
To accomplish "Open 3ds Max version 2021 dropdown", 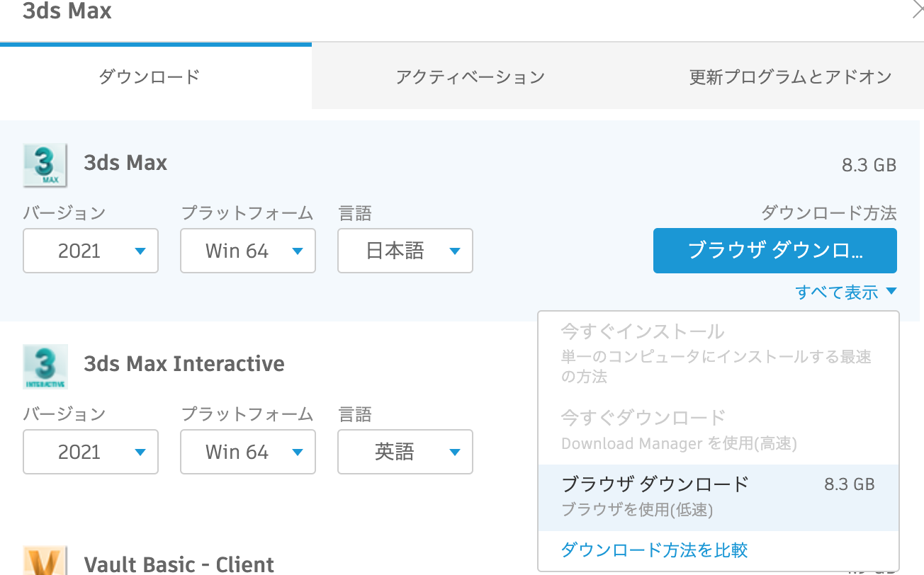I will [91, 251].
